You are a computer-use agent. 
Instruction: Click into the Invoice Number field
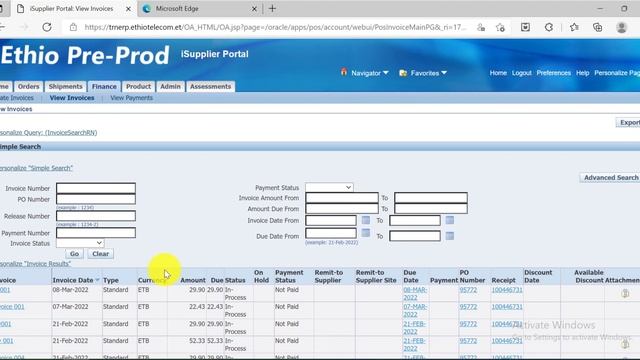coord(96,188)
